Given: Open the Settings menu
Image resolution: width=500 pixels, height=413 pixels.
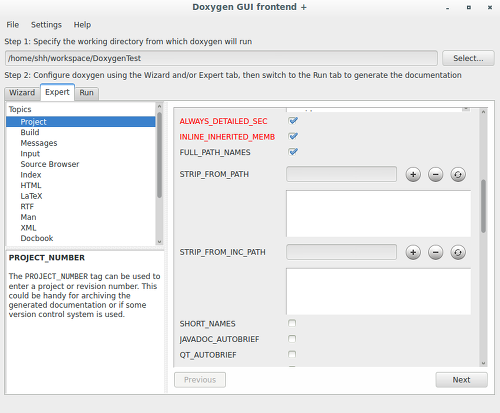Looking at the screenshot, I should point(46,25).
